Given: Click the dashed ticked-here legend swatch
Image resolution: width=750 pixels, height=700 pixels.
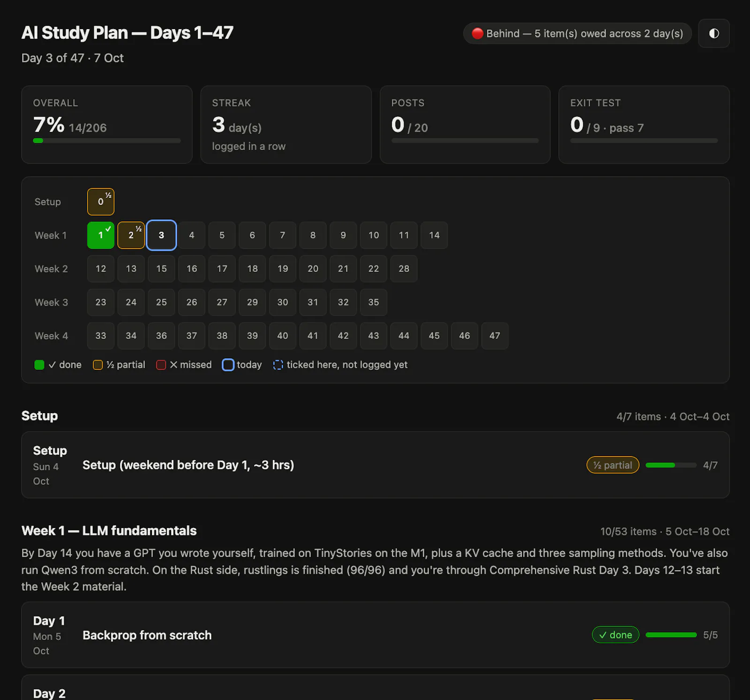Looking at the screenshot, I should click(x=278, y=365).
